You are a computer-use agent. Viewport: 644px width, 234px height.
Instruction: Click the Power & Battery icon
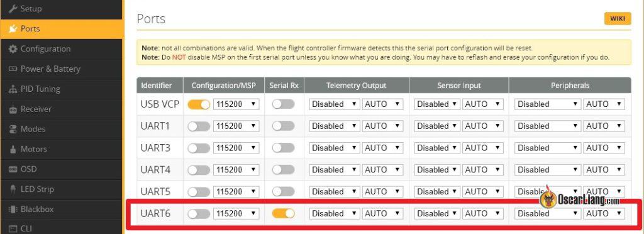(x=13, y=69)
